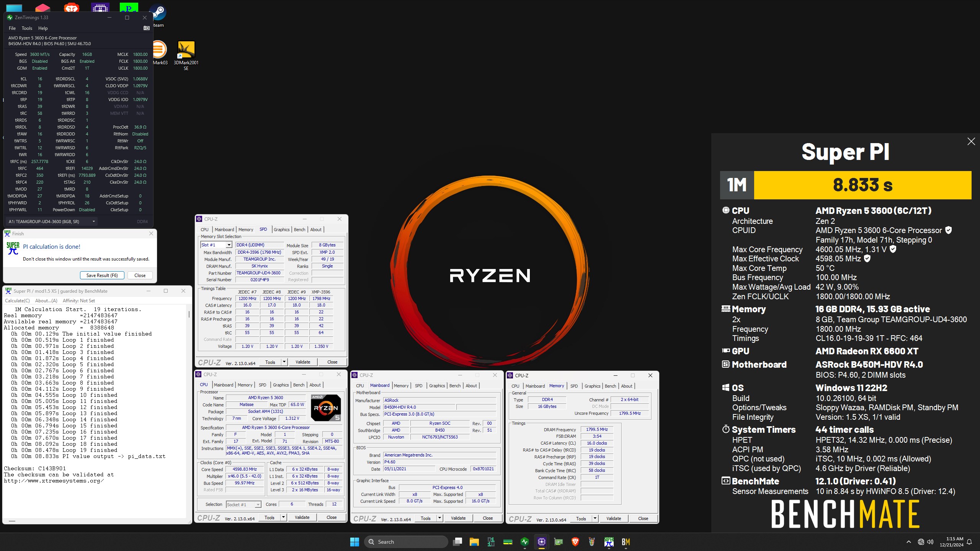Select Bench tab in the CPU-Z CPU window
This screenshot has width=980, height=551.
tap(299, 385)
